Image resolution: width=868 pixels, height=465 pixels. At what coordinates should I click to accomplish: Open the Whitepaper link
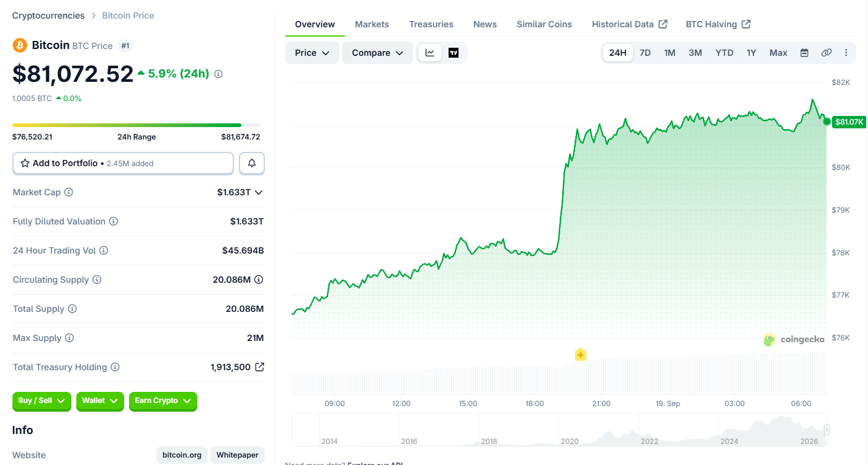coord(238,455)
